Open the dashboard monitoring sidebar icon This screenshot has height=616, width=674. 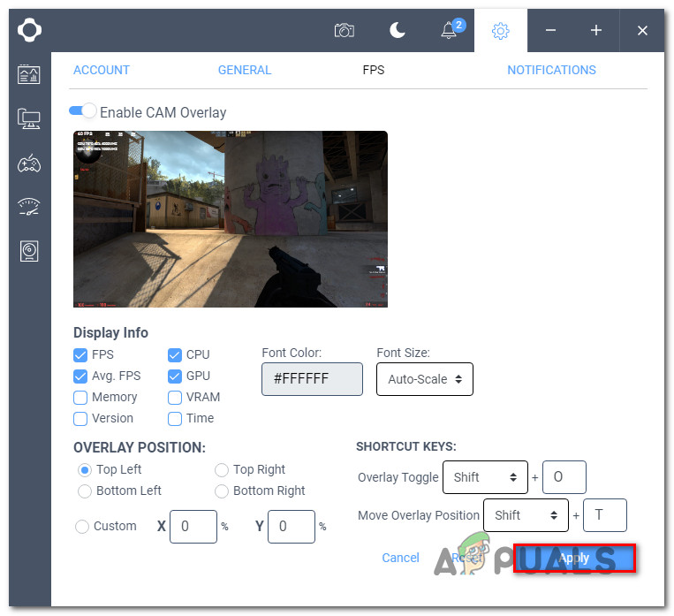[x=29, y=74]
